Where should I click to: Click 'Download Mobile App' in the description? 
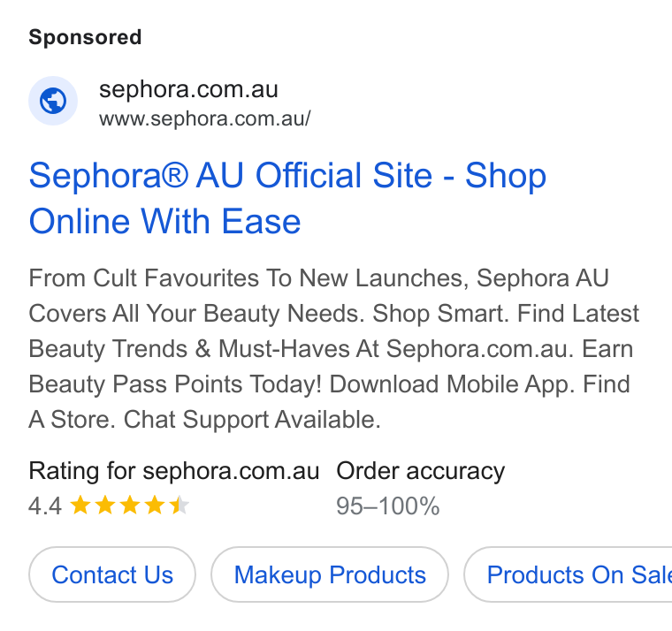452,384
